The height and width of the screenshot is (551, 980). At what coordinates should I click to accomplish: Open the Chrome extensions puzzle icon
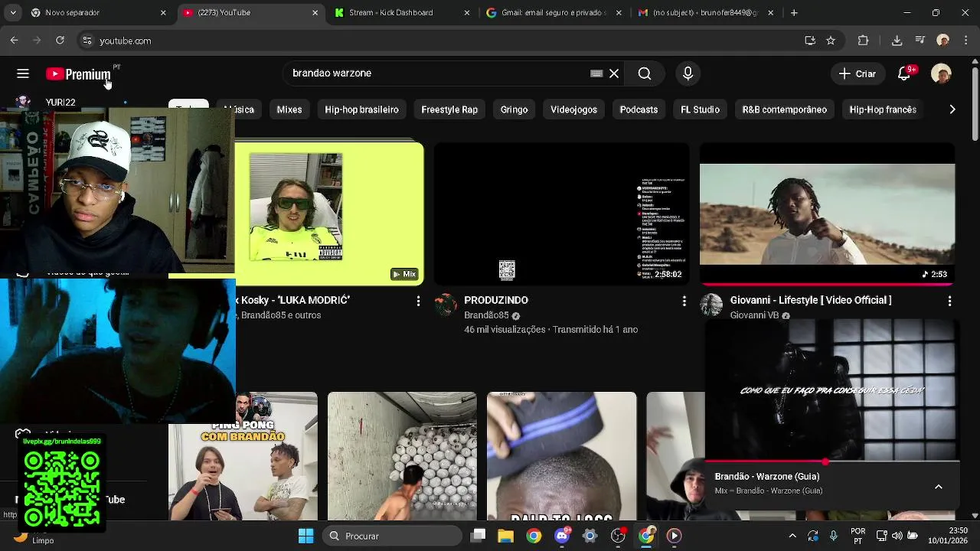tap(863, 41)
